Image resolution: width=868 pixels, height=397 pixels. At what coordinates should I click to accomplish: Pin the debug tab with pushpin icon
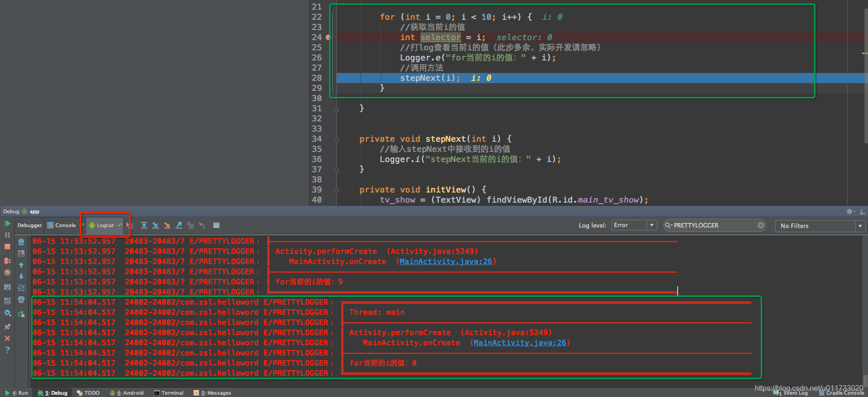click(7, 327)
